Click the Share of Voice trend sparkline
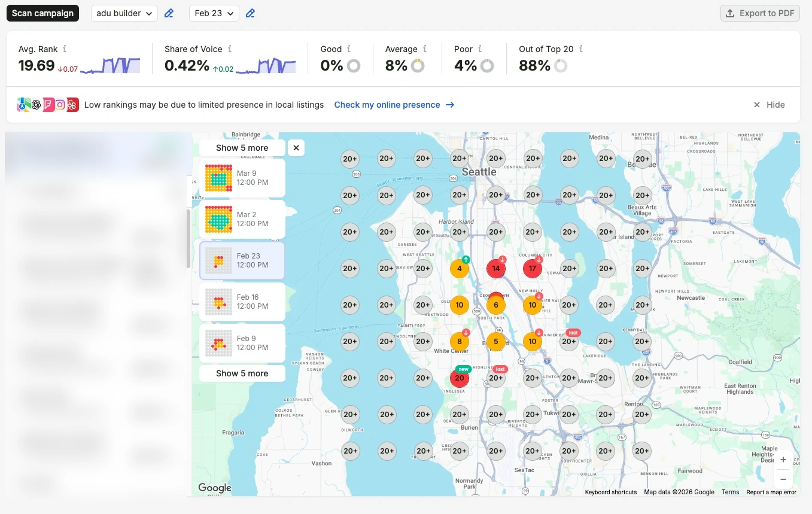 click(266, 65)
